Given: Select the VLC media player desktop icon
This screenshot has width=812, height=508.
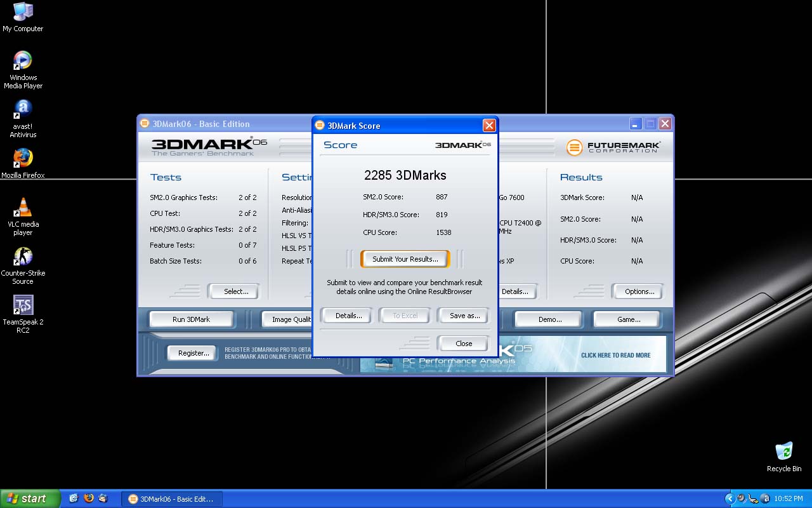Looking at the screenshot, I should (x=23, y=217).
